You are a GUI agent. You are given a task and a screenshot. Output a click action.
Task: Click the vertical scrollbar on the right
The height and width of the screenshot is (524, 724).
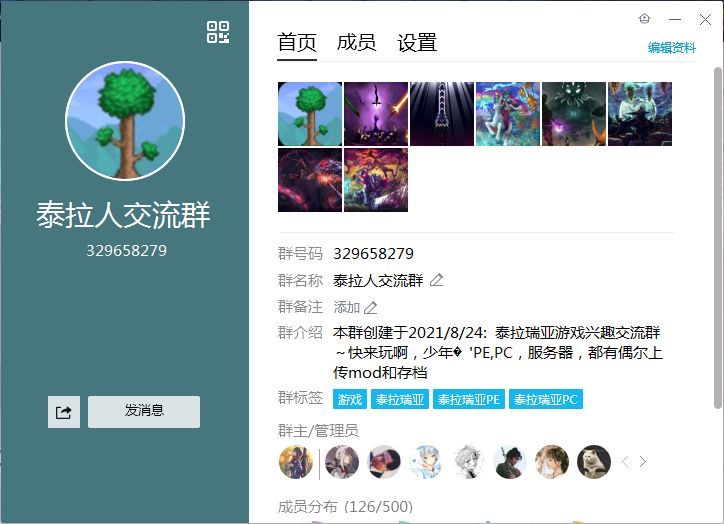[718, 238]
